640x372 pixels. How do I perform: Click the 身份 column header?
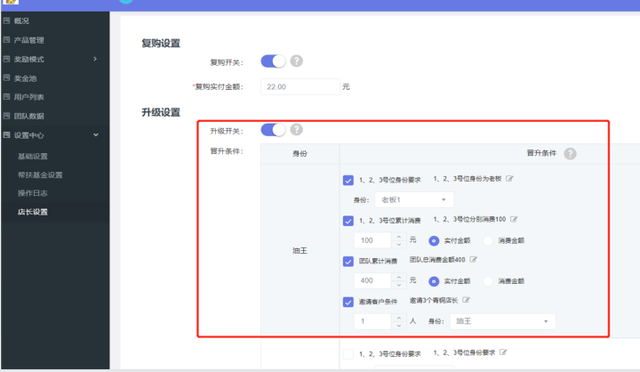(x=300, y=154)
